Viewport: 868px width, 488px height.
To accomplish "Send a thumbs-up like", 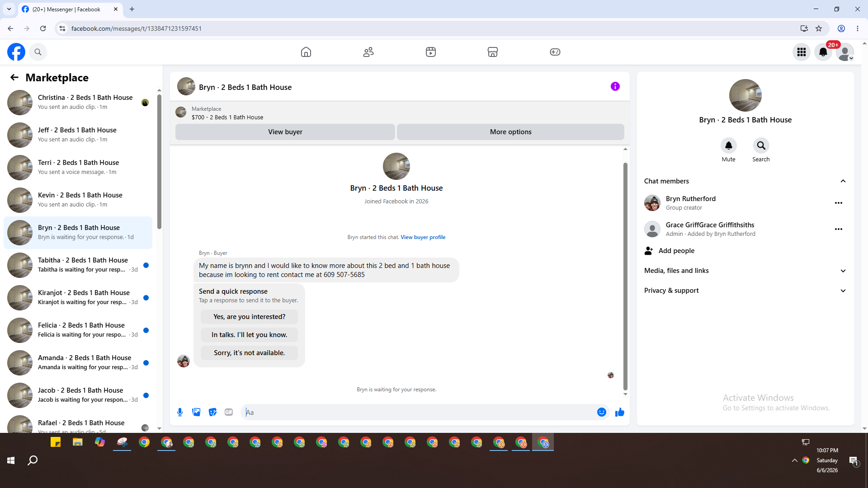I will [x=620, y=412].
